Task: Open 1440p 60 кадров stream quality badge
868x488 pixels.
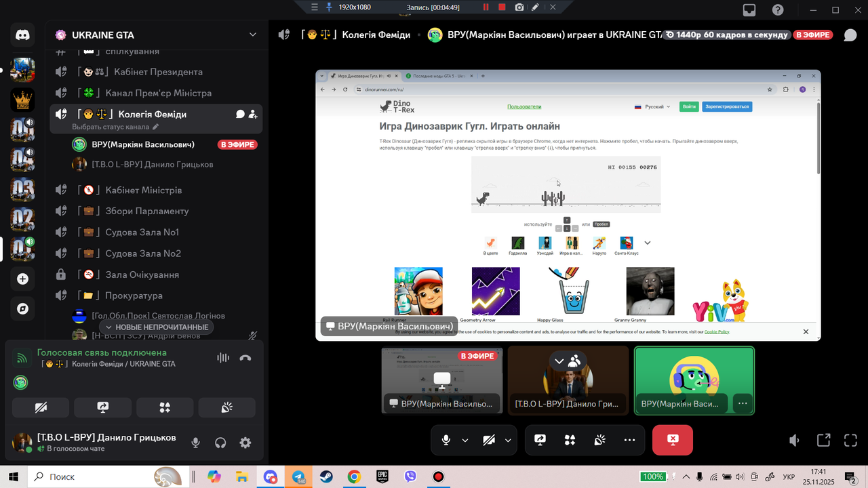Action: point(726,35)
